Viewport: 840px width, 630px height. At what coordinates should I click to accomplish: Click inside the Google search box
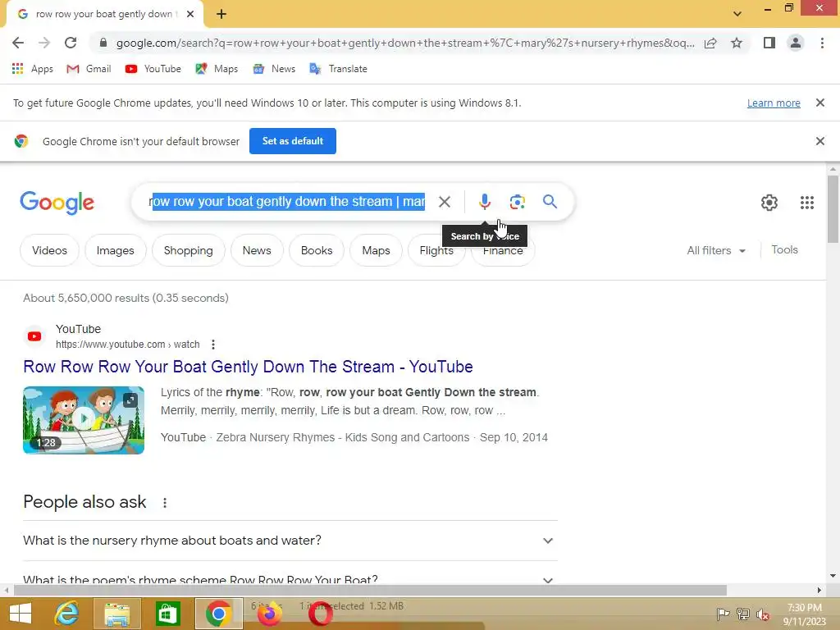click(287, 202)
